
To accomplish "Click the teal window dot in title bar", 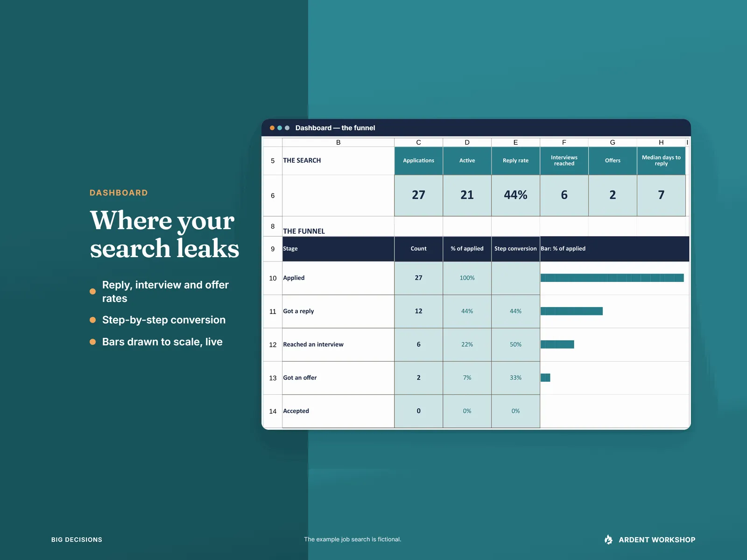I will point(280,128).
